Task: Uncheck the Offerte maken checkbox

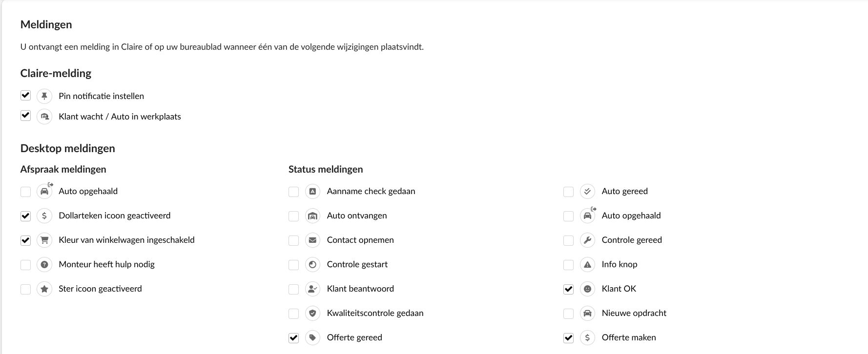Action: 568,338
